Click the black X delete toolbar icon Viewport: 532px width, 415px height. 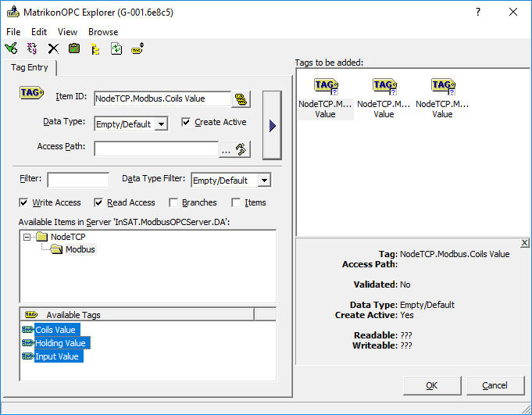[53, 48]
